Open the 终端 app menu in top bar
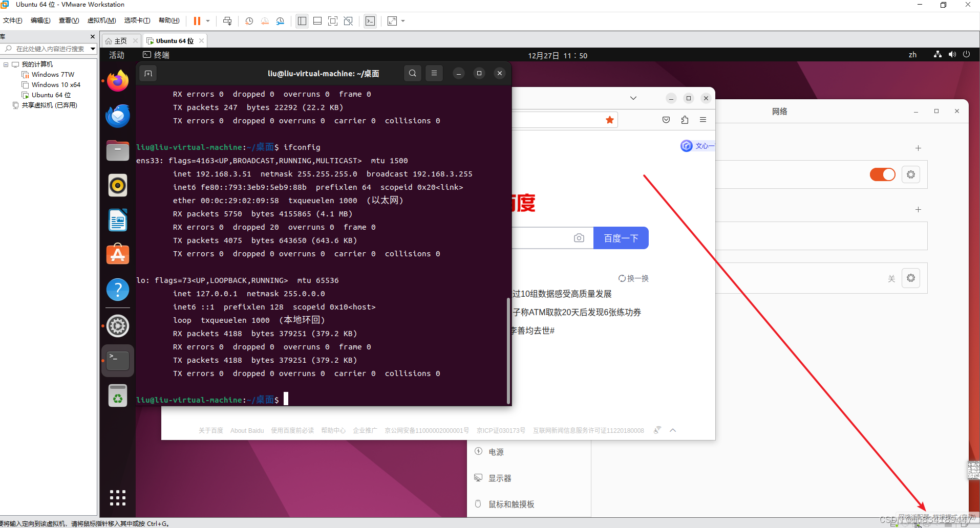 tap(156, 55)
